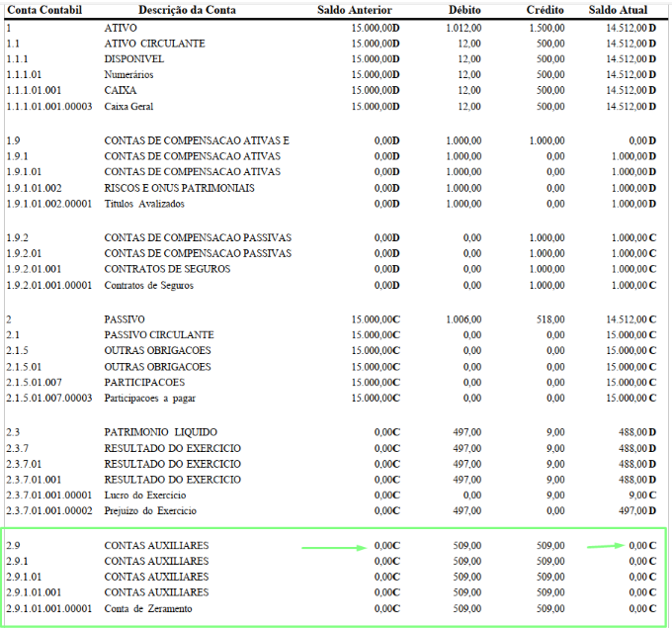Click the Saldo Atual column header
The width and height of the screenshot is (672, 630).
(x=618, y=10)
